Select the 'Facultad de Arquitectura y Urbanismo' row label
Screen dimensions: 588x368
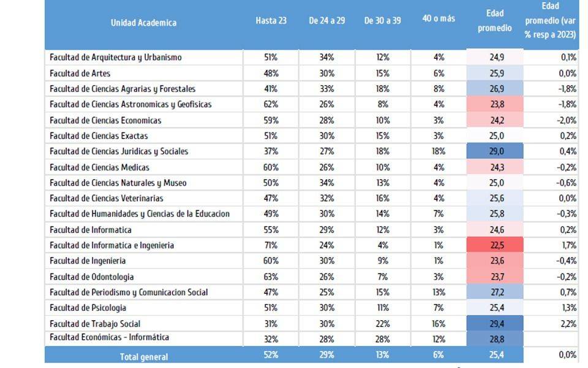(116, 58)
